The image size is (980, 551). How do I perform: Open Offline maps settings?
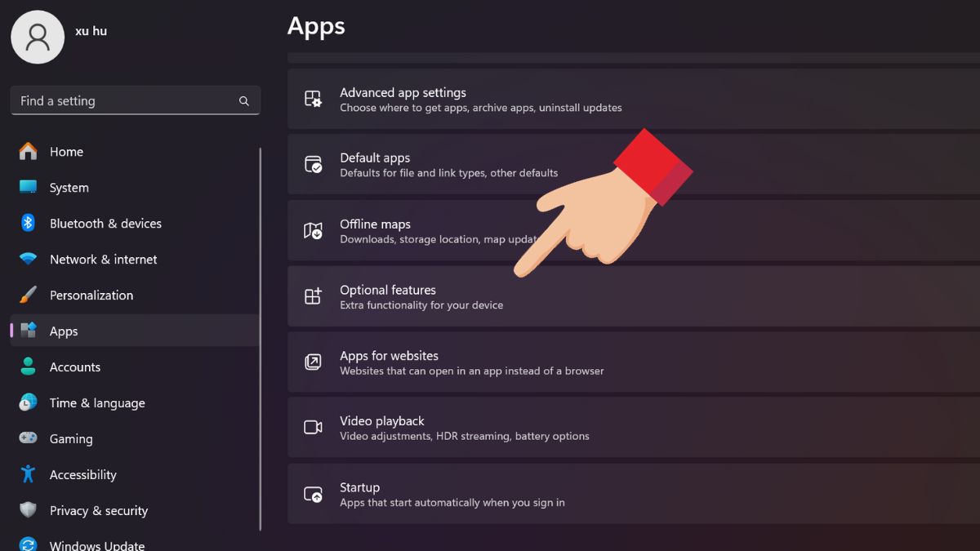point(634,230)
